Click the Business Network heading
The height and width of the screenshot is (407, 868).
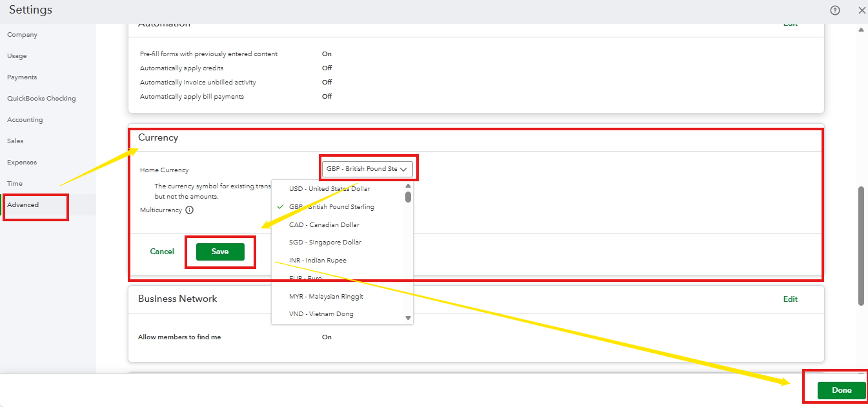tap(177, 299)
